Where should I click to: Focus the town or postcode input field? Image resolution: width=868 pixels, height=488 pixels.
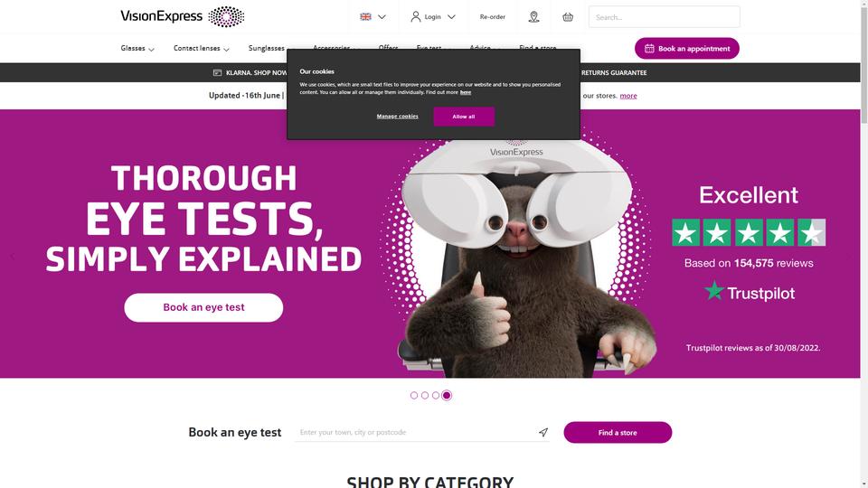coord(415,432)
